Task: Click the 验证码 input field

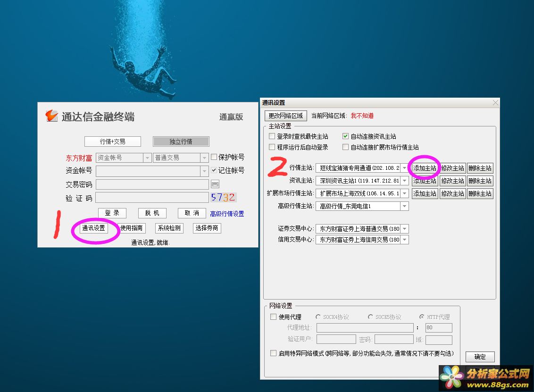Action: [x=152, y=197]
